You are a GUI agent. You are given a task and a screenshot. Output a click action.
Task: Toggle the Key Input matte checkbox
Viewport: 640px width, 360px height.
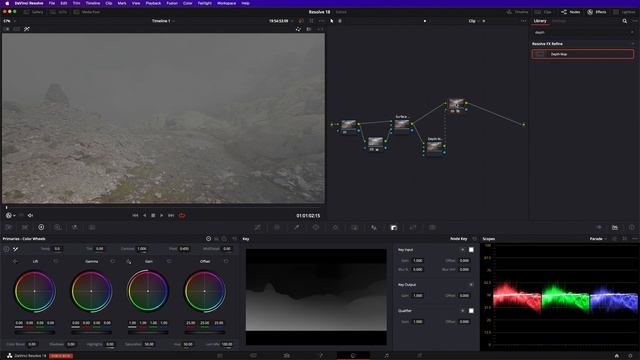click(x=471, y=250)
